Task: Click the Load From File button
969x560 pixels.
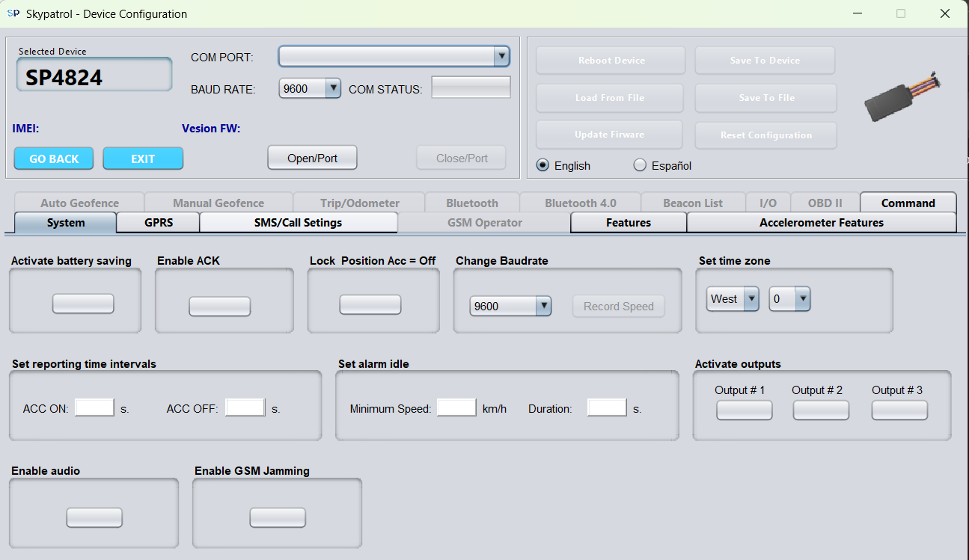Action: [610, 98]
